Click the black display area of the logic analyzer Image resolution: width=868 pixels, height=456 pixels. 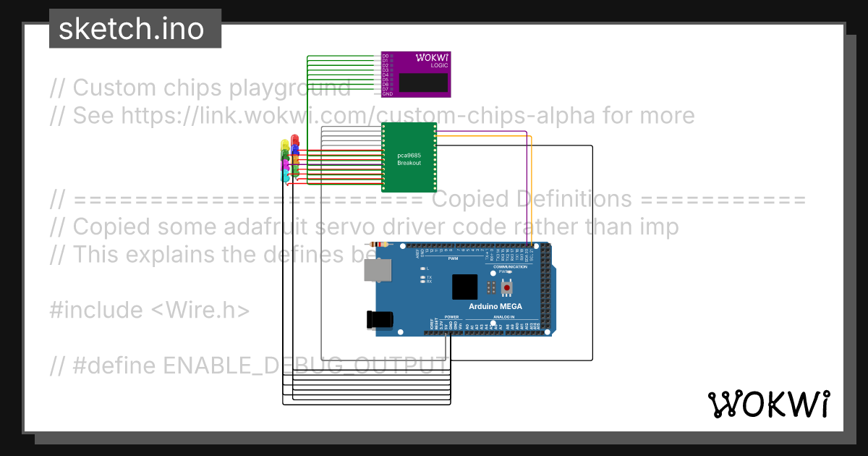[x=422, y=83]
